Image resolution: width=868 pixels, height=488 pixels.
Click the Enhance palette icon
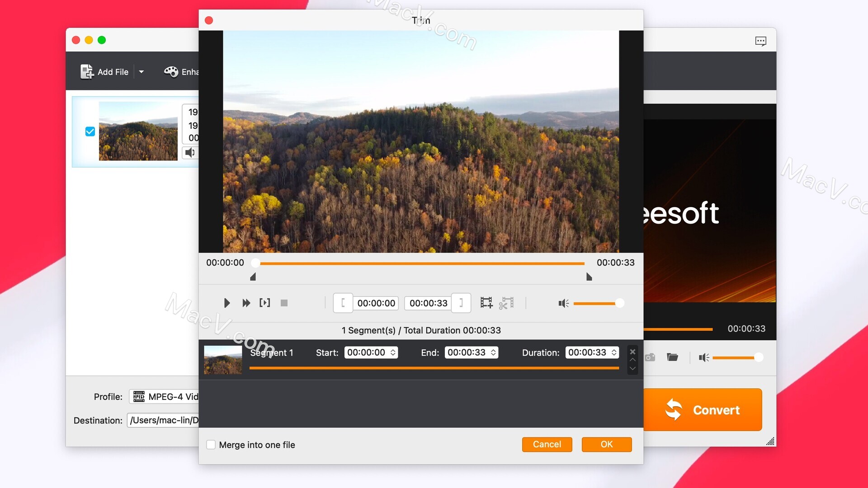[171, 72]
